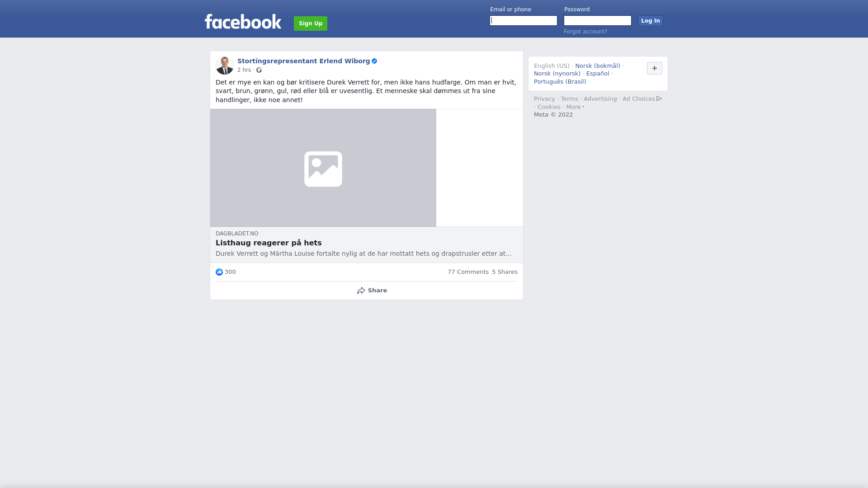Click the public globe privacy icon
868x488 pixels.
coord(259,70)
